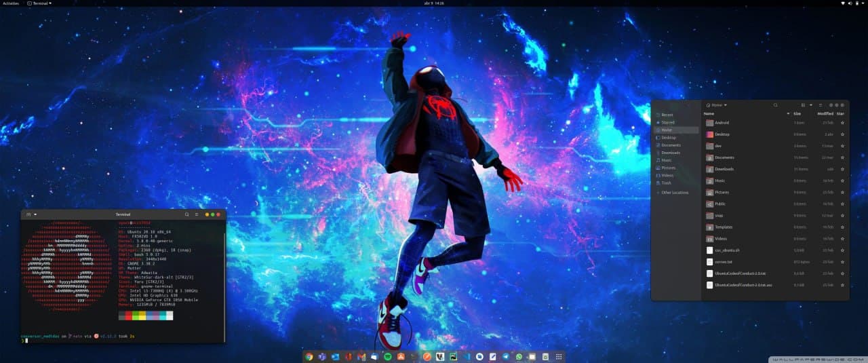
Task: Open the Terminal app menu in top bar
Action: [39, 3]
